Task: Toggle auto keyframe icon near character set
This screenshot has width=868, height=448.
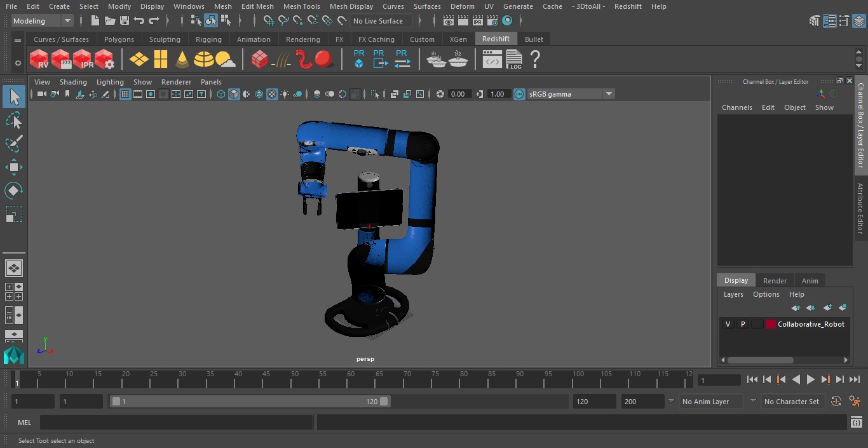Action: point(836,401)
